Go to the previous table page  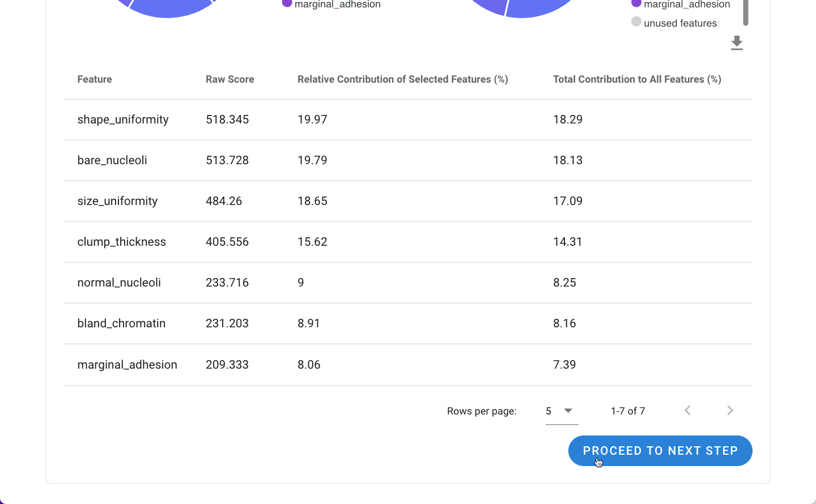pyautogui.click(x=687, y=411)
